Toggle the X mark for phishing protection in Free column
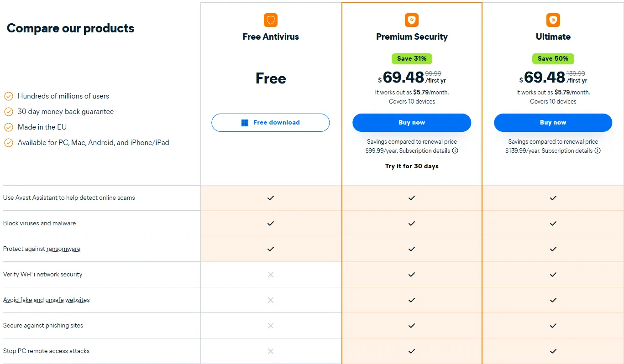624x364 pixels. [270, 325]
